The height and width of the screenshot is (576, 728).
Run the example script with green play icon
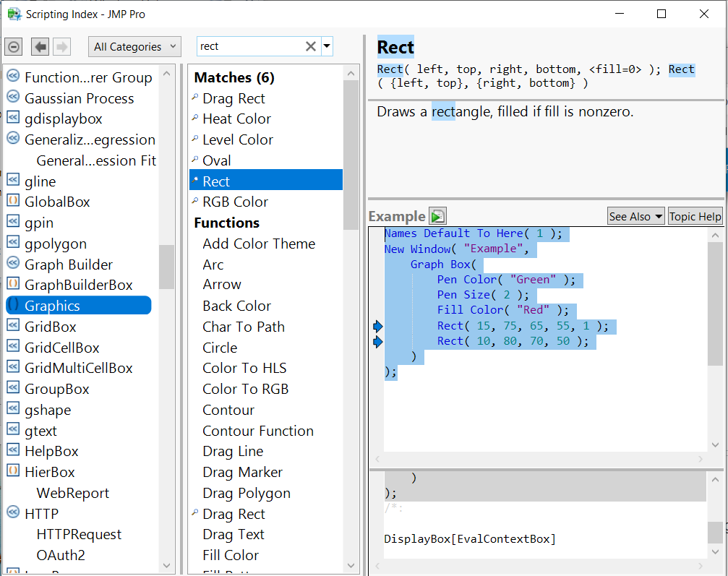(437, 216)
